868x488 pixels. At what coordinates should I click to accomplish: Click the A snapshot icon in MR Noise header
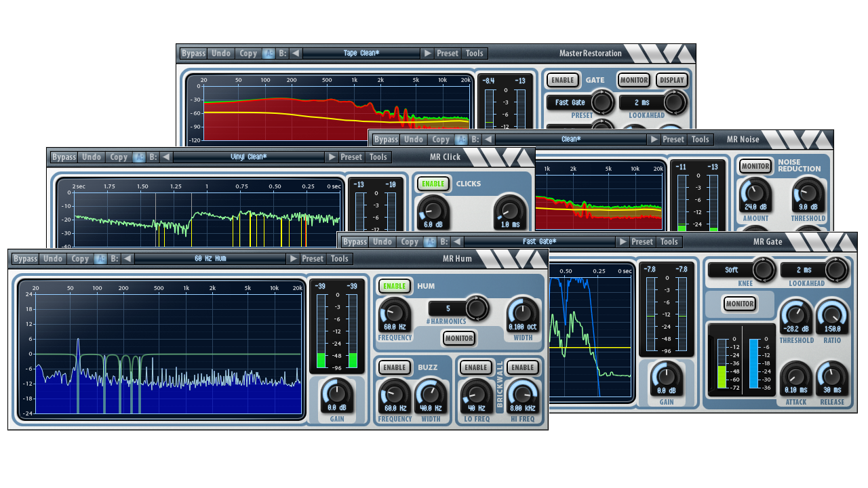(x=461, y=139)
